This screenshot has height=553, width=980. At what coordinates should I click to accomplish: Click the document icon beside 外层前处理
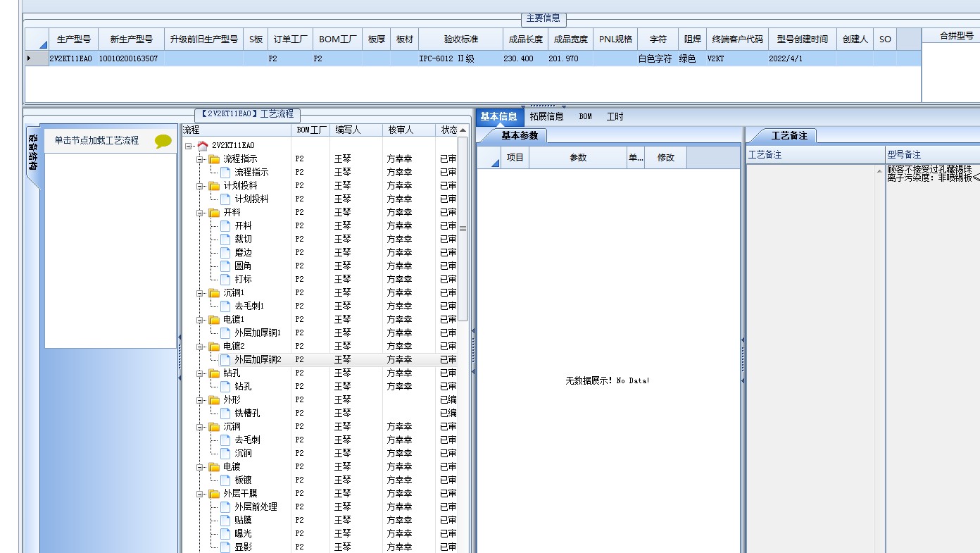pos(225,507)
